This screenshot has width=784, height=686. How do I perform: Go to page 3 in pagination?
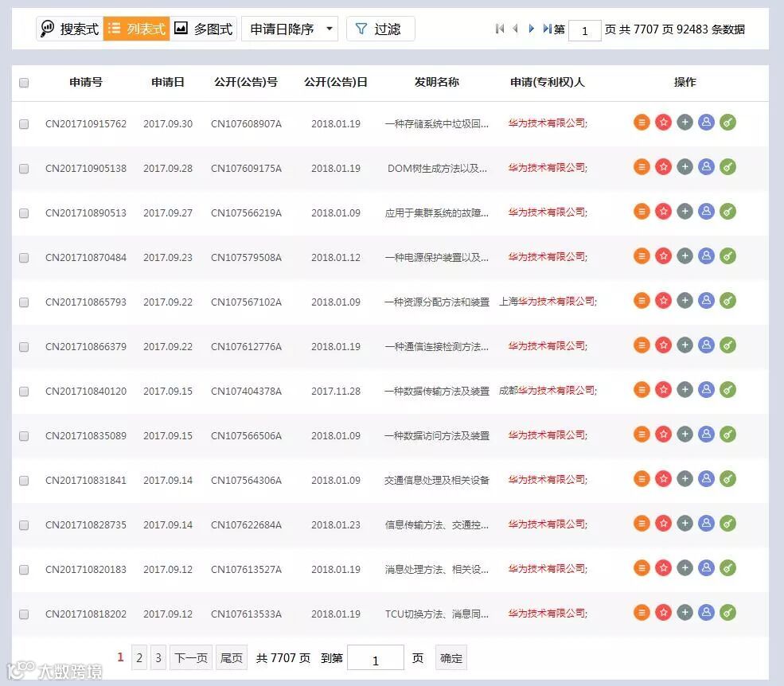coord(158,657)
